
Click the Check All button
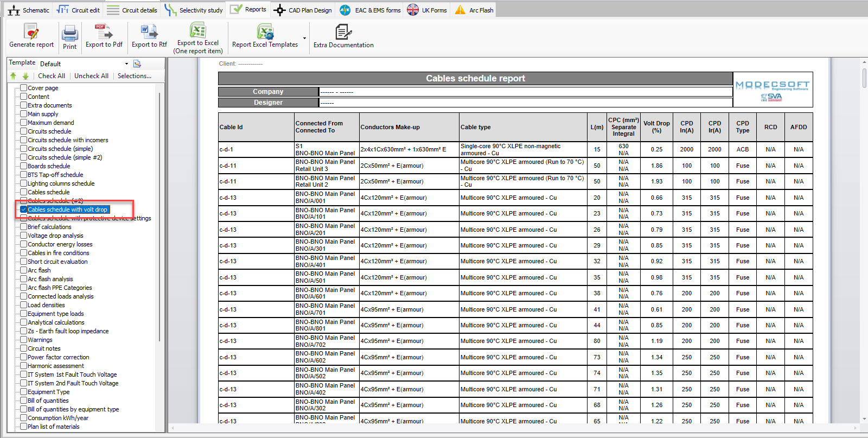[52, 76]
